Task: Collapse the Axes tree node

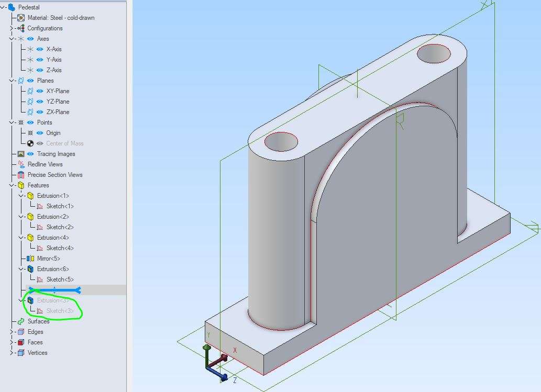Action: (12, 39)
